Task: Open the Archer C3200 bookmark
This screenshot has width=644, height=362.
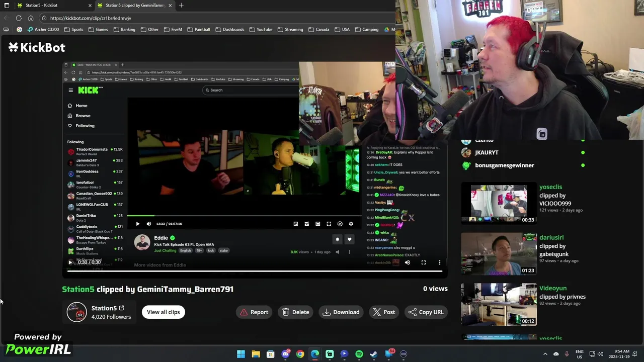Action: click(43, 29)
